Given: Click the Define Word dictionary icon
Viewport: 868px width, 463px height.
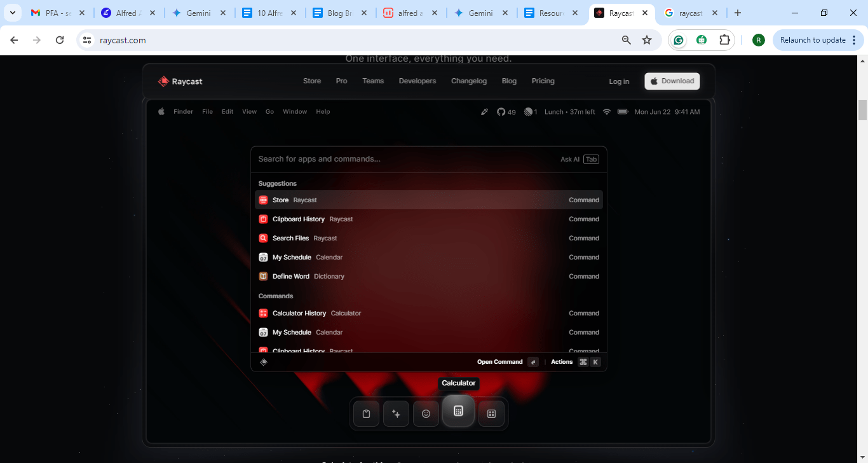Looking at the screenshot, I should pos(263,276).
